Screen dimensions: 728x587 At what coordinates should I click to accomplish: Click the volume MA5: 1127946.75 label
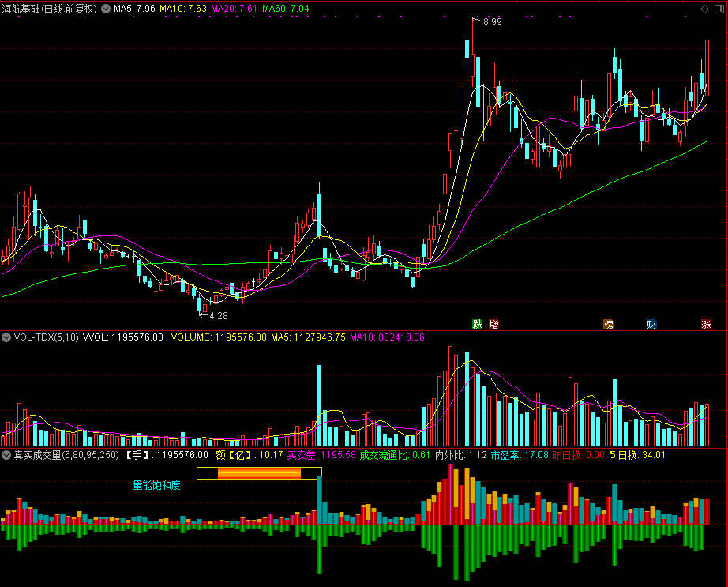(x=308, y=337)
